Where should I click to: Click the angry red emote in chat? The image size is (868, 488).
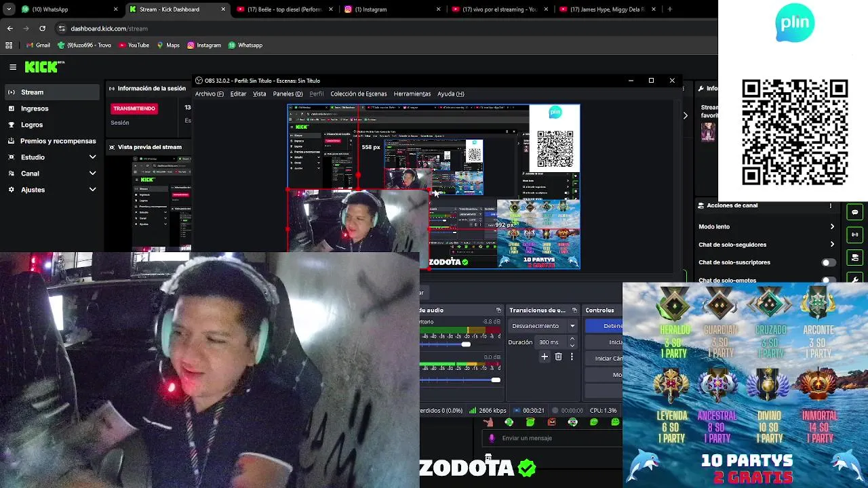point(551,422)
